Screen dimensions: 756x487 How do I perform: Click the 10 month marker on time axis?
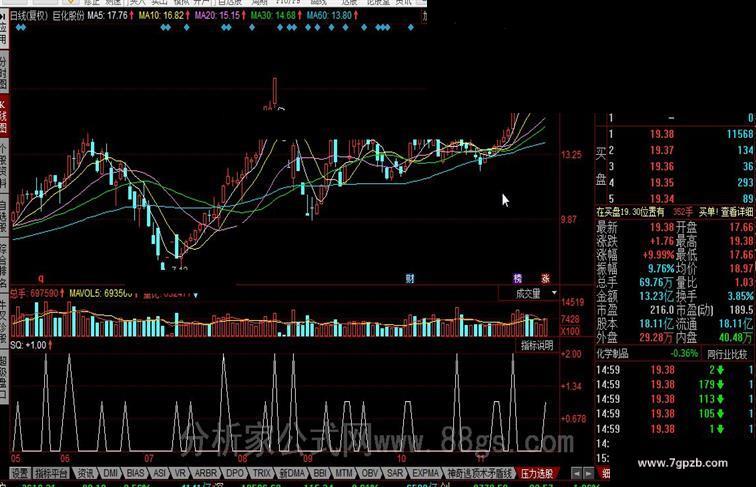tap(401, 458)
